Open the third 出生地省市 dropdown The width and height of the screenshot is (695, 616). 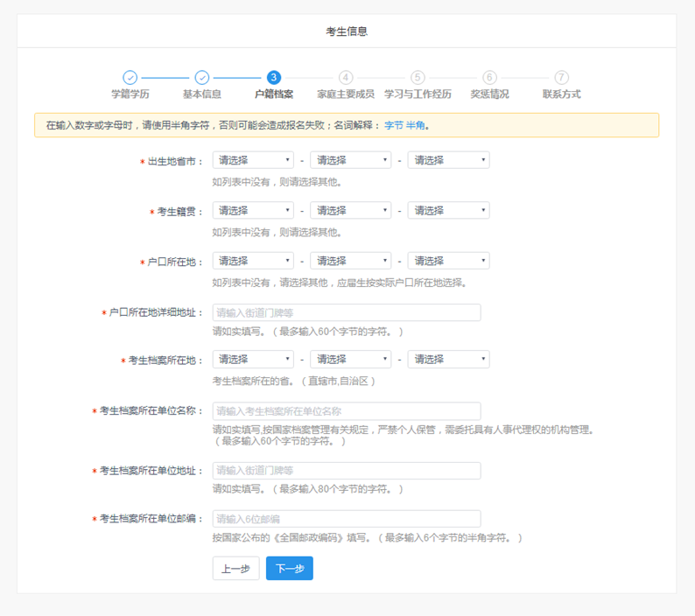(x=448, y=160)
